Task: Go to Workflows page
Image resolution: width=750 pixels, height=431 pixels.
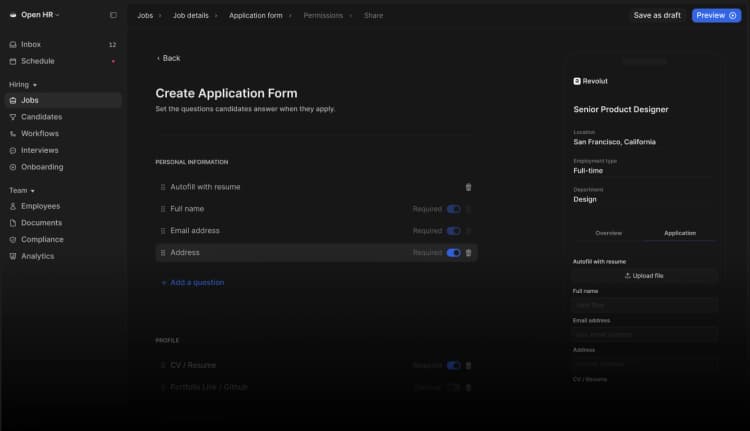Action: pos(63,134)
